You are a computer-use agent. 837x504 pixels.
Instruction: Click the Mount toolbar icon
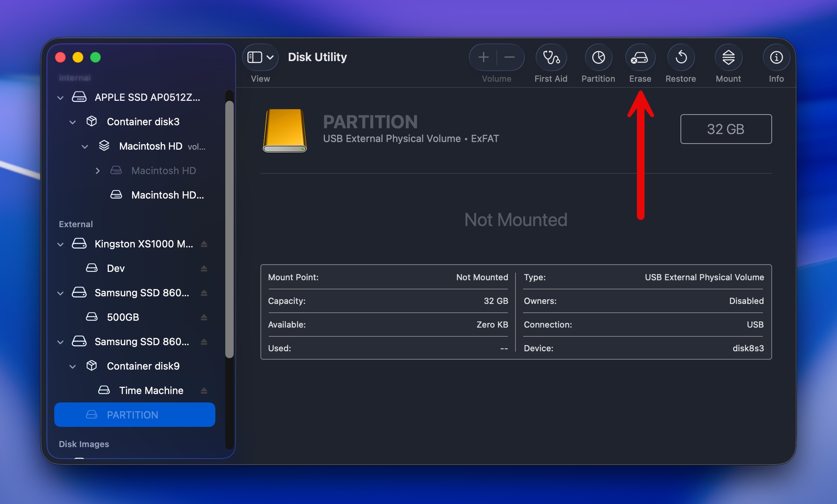(728, 57)
